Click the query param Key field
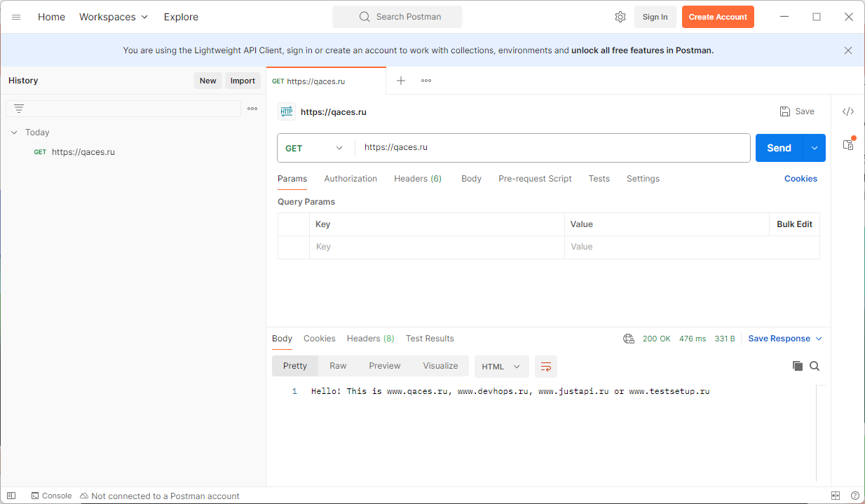Viewport: 865px width, 504px height. tap(437, 247)
